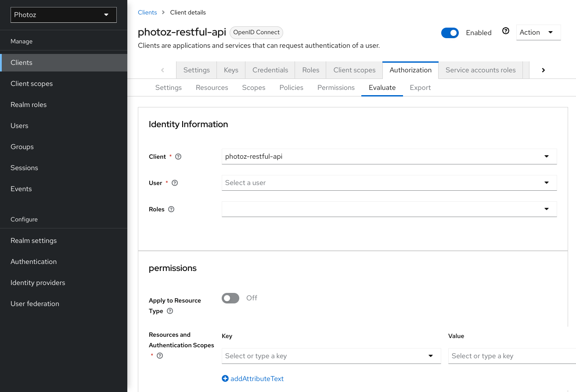Disable the client with the Enabled switch
Image resolution: width=576 pixels, height=392 pixels.
coord(450,33)
